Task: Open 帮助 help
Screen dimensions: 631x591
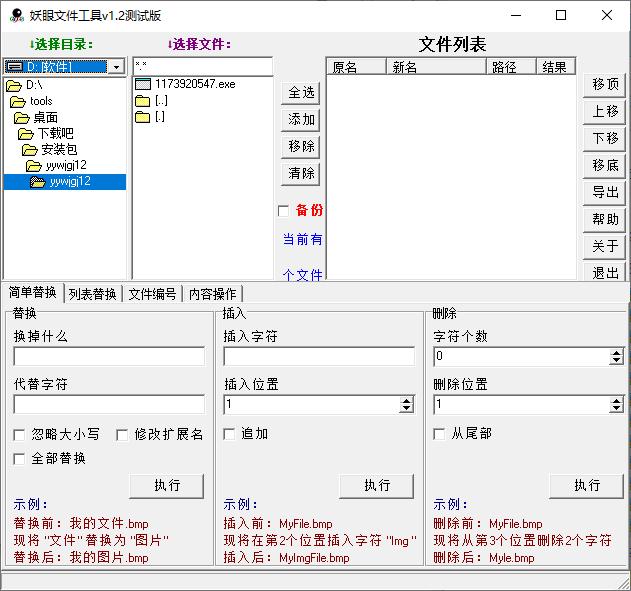Action: (604, 220)
